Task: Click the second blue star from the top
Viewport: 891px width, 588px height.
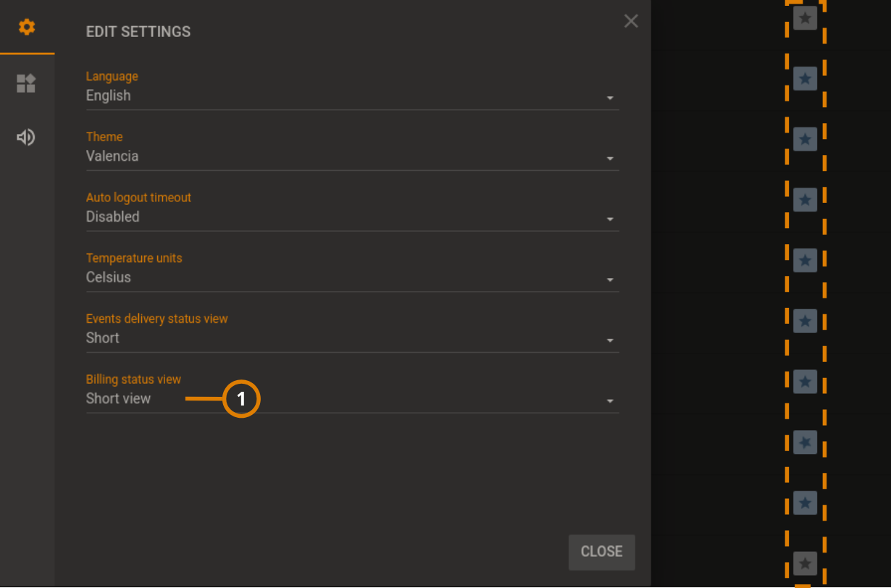Action: click(x=805, y=139)
